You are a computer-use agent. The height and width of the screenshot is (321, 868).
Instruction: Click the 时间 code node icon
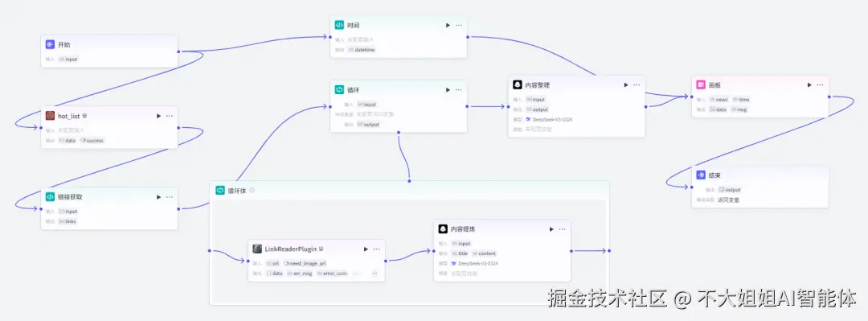[339, 25]
